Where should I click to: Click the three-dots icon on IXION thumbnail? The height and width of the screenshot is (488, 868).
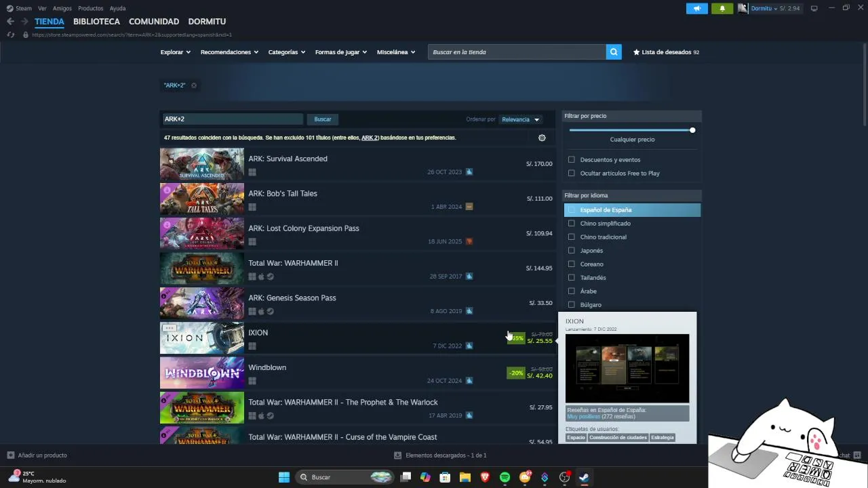coord(170,328)
